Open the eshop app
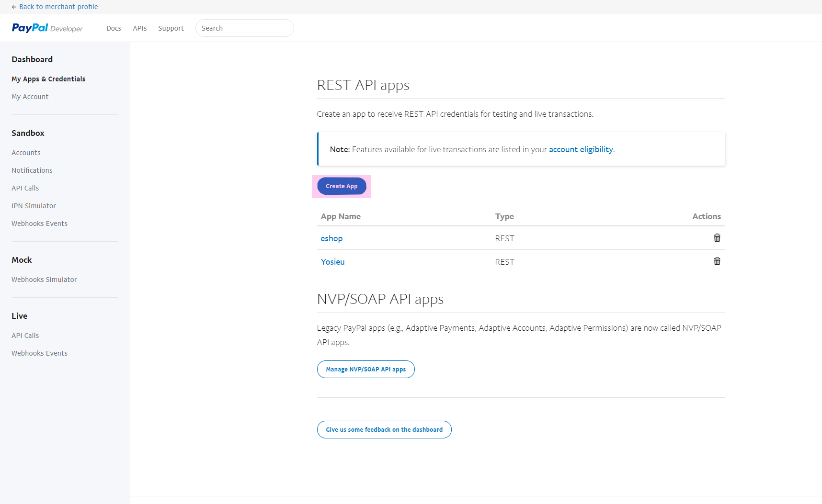 coord(331,238)
